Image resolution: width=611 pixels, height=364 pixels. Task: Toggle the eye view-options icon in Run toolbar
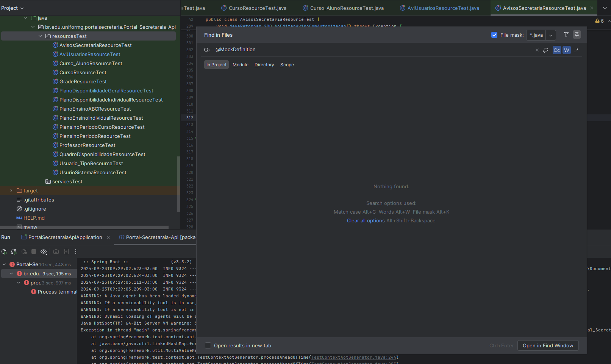pos(44,252)
